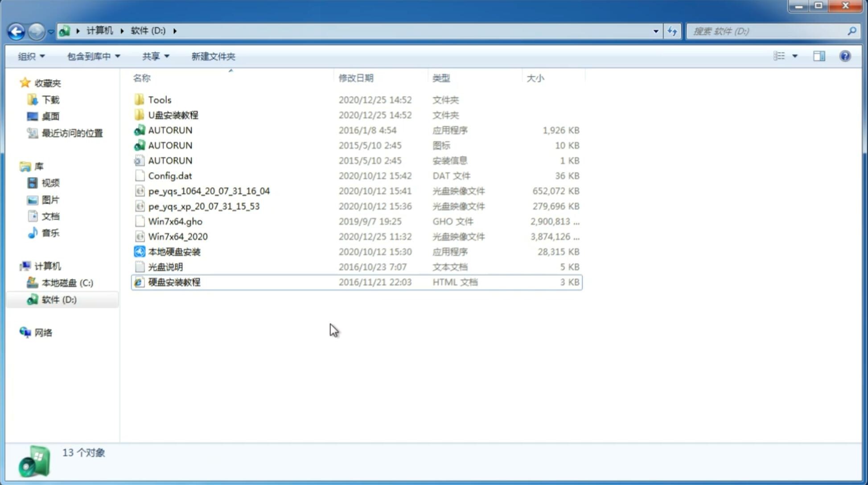
Task: Expand the 库 section in sidebar
Action: (16, 166)
